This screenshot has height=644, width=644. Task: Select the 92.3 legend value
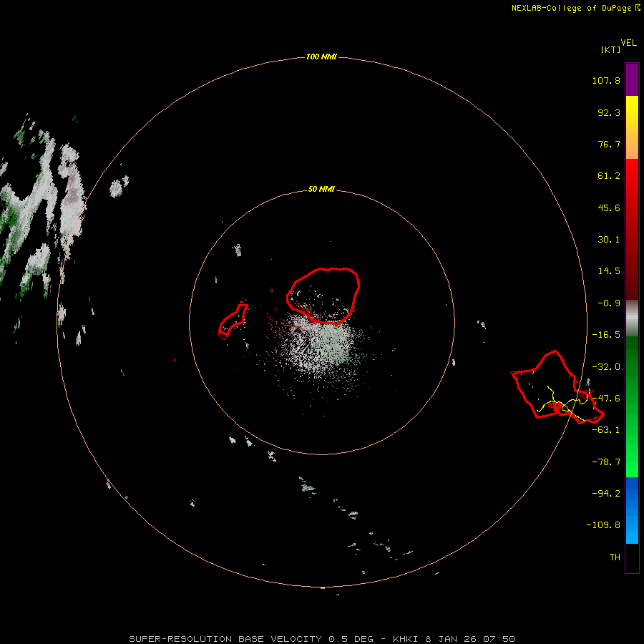pos(609,112)
